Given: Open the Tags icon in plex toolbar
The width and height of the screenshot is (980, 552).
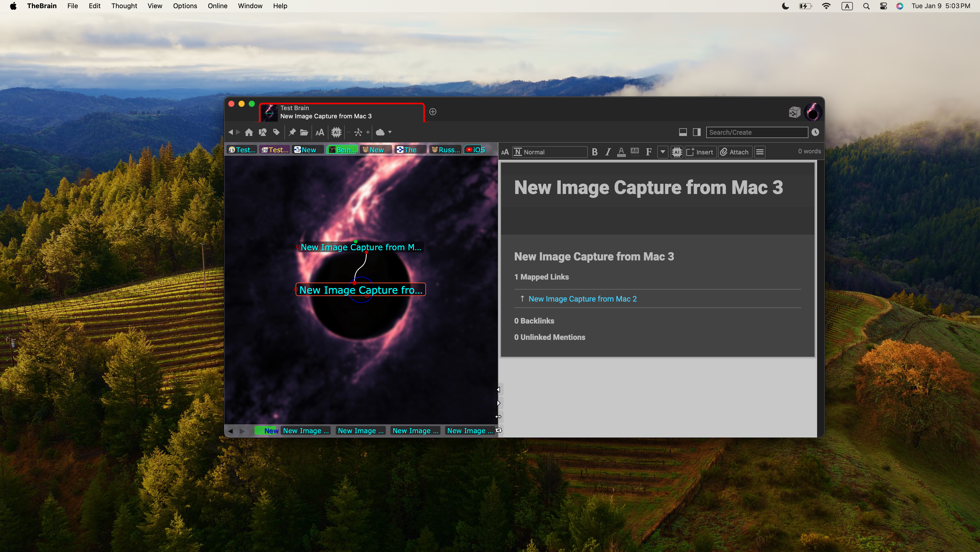Looking at the screenshot, I should click(x=276, y=132).
